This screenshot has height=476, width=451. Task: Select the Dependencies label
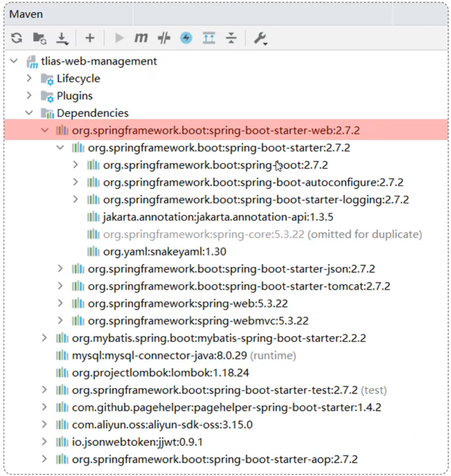click(93, 113)
